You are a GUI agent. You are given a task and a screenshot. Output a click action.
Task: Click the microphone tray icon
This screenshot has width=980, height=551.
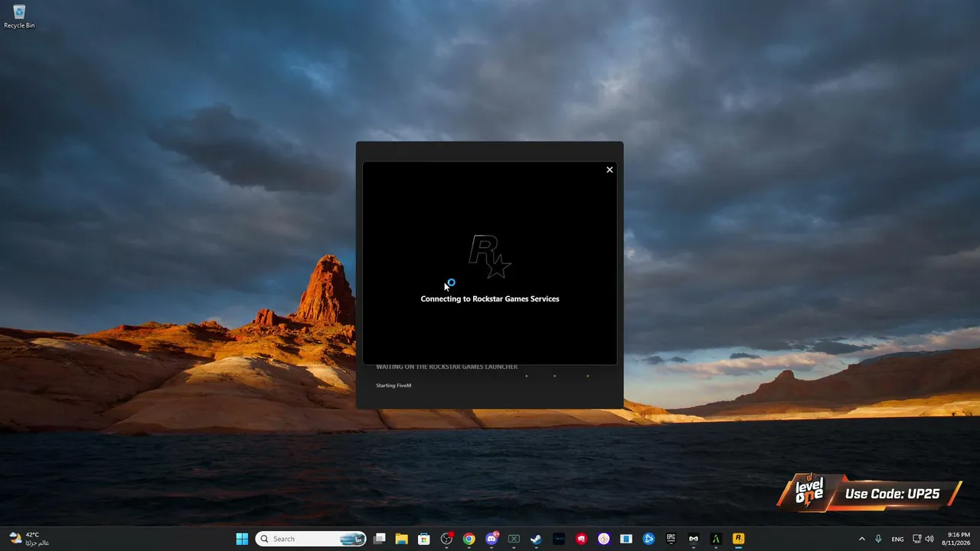pos(878,539)
